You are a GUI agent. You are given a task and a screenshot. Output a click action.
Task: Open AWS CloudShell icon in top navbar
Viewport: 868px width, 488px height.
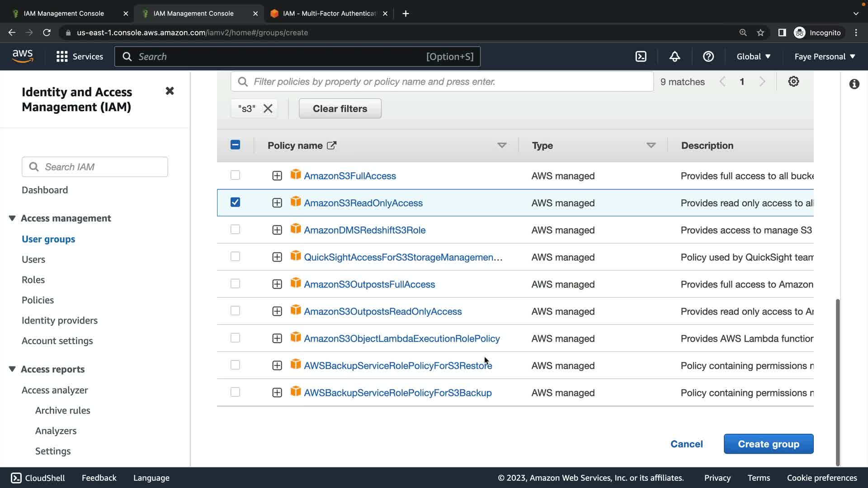tap(641, 56)
